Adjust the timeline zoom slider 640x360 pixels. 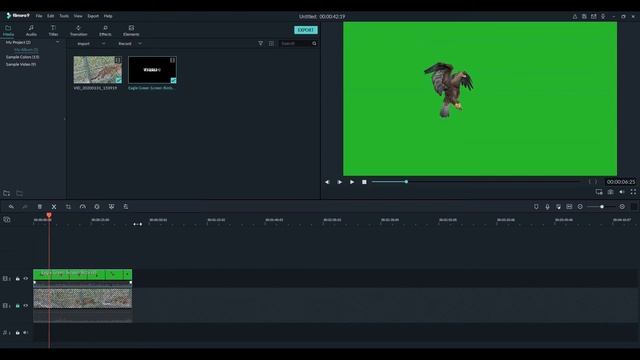pos(602,207)
